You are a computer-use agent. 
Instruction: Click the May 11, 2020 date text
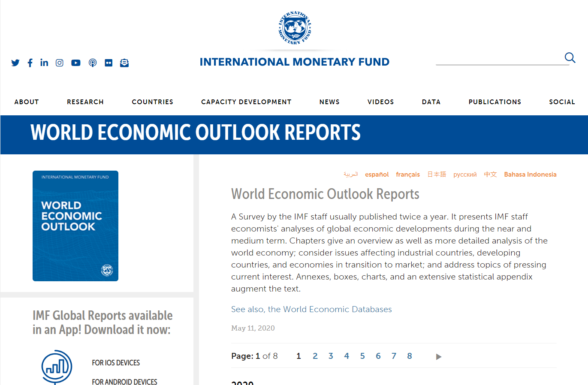pos(253,328)
